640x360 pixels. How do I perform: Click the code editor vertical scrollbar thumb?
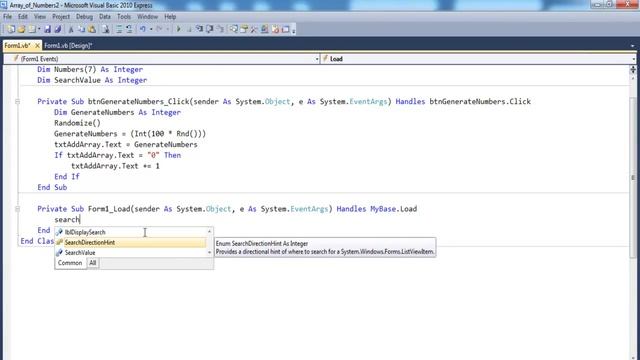(633, 177)
